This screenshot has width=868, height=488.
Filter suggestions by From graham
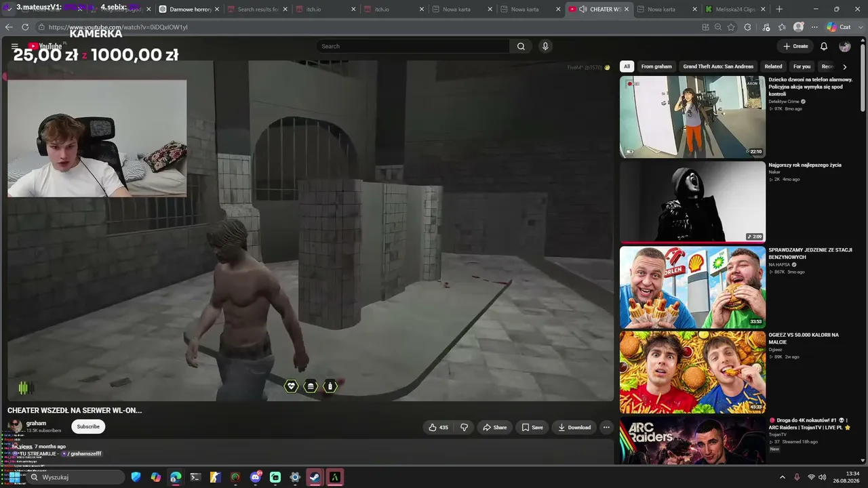[x=656, y=66]
